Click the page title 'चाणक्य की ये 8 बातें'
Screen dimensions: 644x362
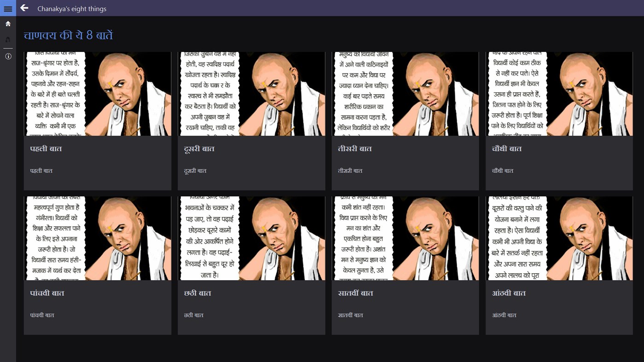pyautogui.click(x=67, y=35)
